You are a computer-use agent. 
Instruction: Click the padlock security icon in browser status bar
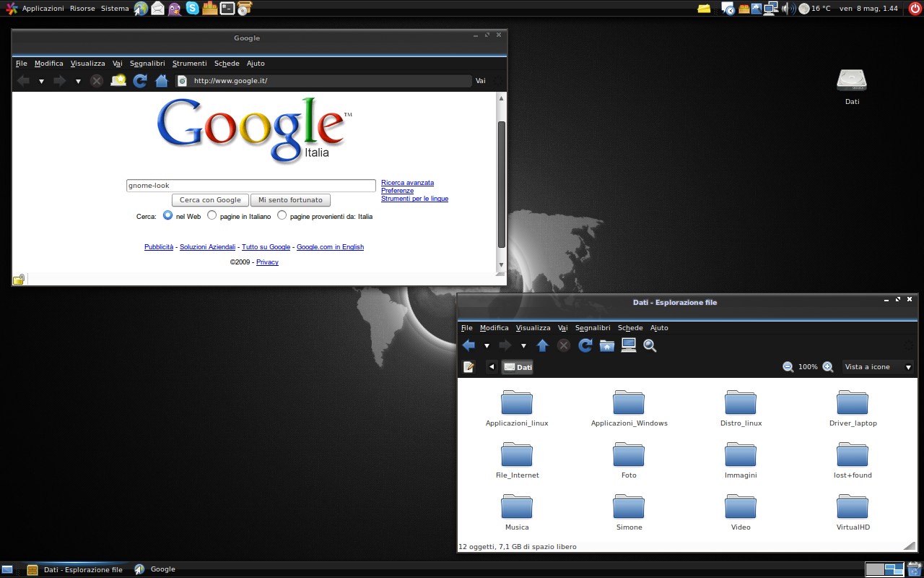[x=19, y=280]
